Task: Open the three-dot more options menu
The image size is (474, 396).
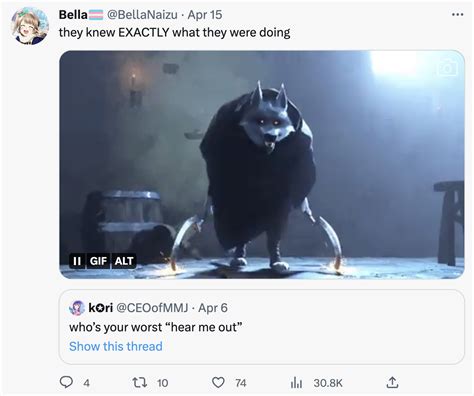Action: (457, 14)
